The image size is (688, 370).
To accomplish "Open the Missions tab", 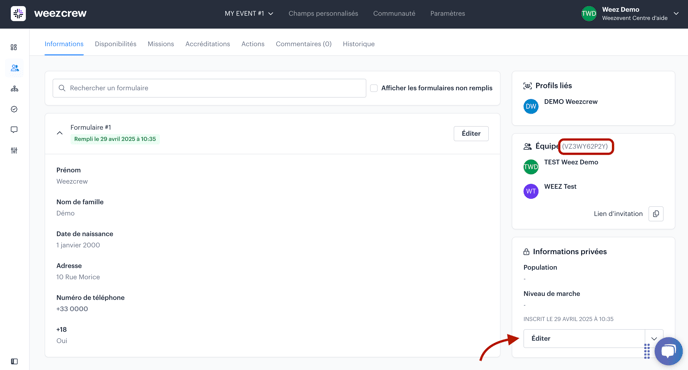I will click(161, 44).
